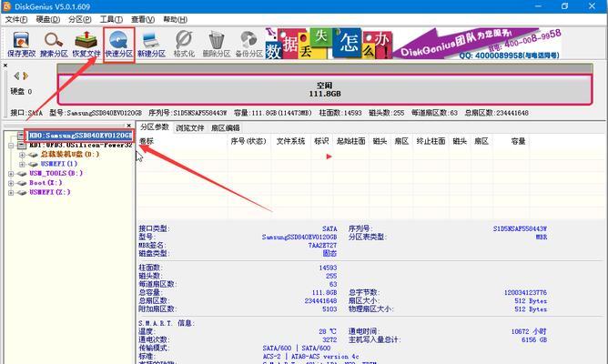Close the disk tree panel with its X
The height and width of the screenshot is (364, 608).
pyautogui.click(x=128, y=126)
